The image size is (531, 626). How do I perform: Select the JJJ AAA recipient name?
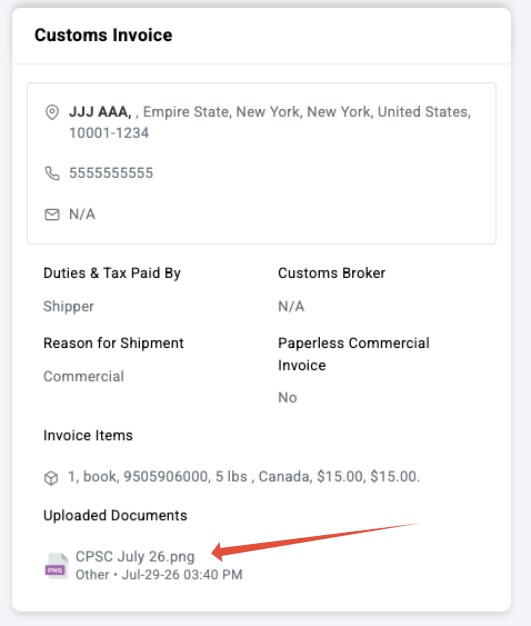pos(100,112)
